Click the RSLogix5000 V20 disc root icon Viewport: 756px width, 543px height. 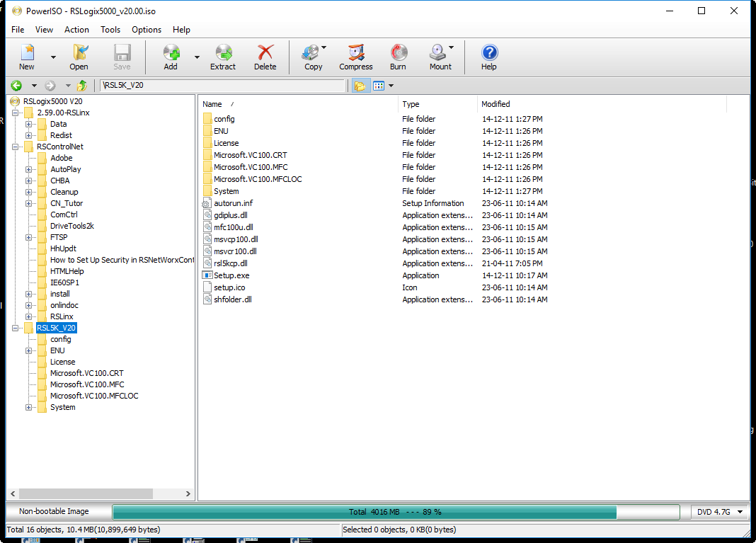[15, 101]
